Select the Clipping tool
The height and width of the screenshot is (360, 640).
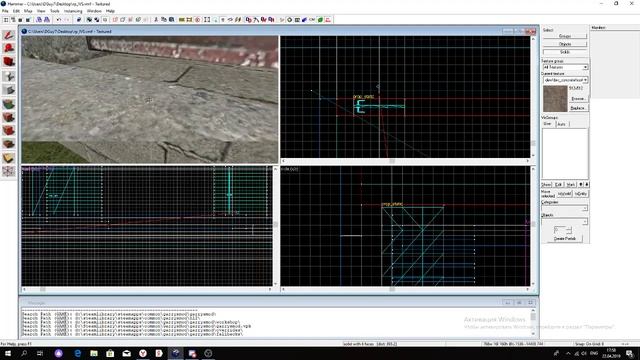9,158
